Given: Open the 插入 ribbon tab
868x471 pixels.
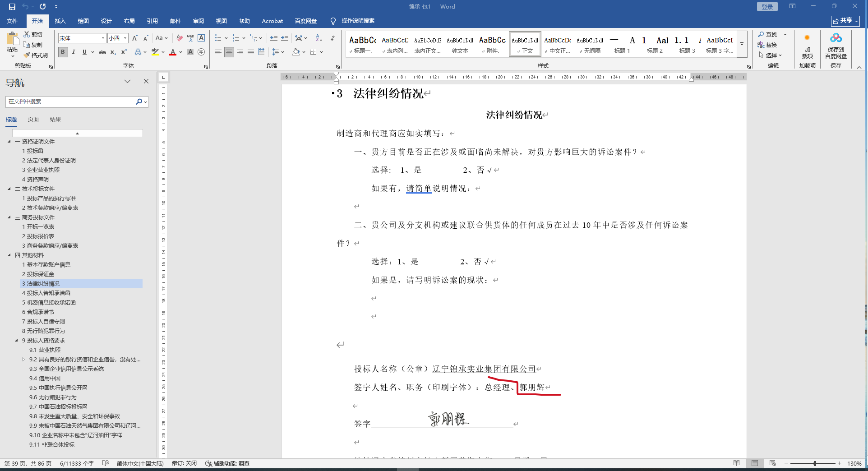Looking at the screenshot, I should [x=60, y=21].
